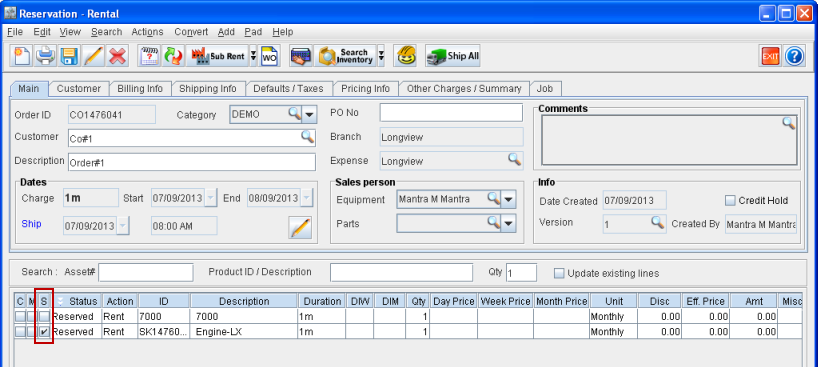Click the green and red arrows icon

click(173, 55)
